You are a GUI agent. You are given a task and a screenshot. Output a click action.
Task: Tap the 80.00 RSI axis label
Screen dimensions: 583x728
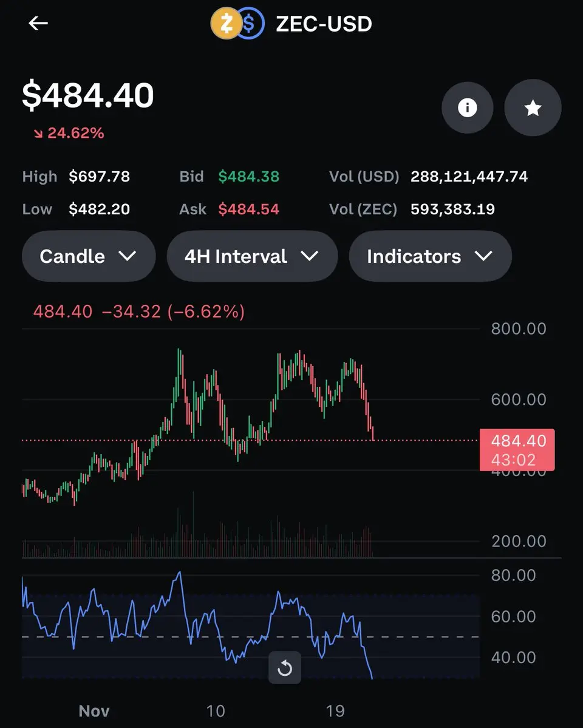514,575
